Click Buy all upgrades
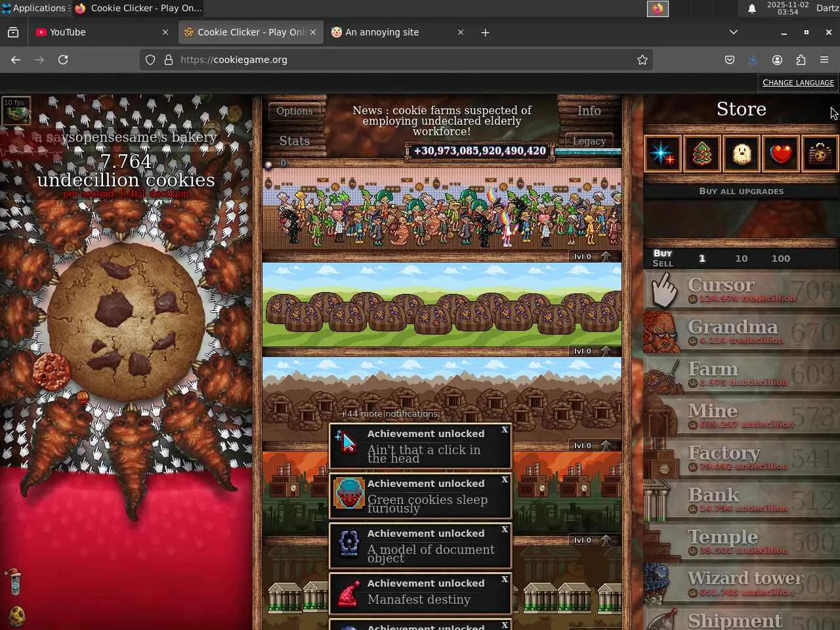The image size is (840, 630). click(x=741, y=191)
